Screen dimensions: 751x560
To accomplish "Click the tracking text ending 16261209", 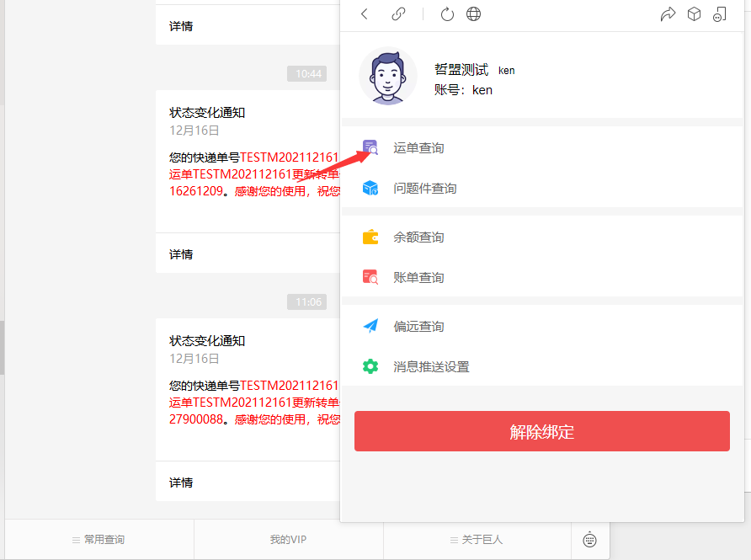I will 254,173.
